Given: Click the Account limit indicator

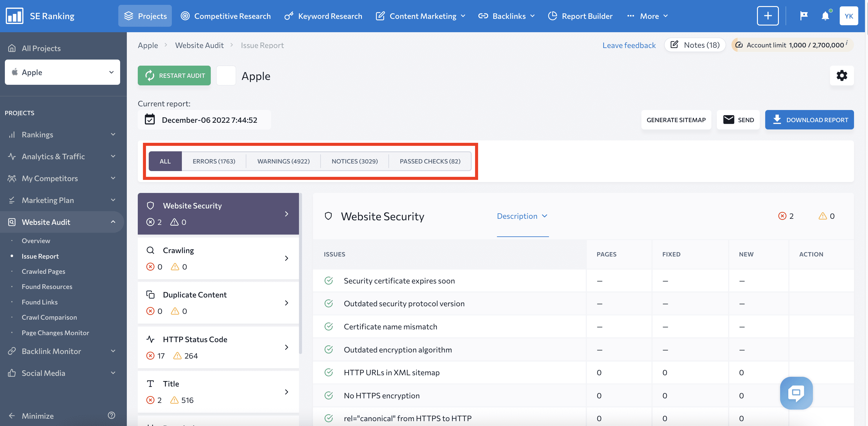Looking at the screenshot, I should (x=792, y=45).
